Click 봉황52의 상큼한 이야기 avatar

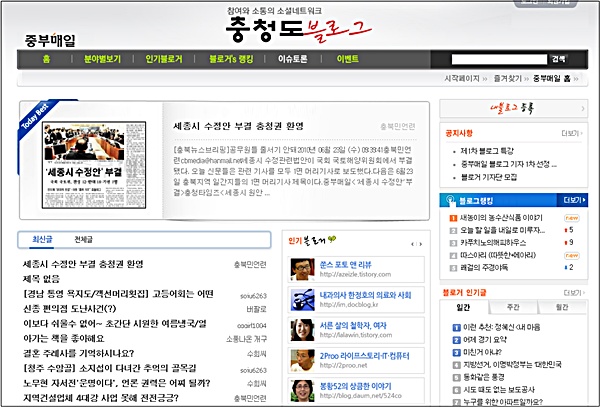pyautogui.click(x=302, y=391)
